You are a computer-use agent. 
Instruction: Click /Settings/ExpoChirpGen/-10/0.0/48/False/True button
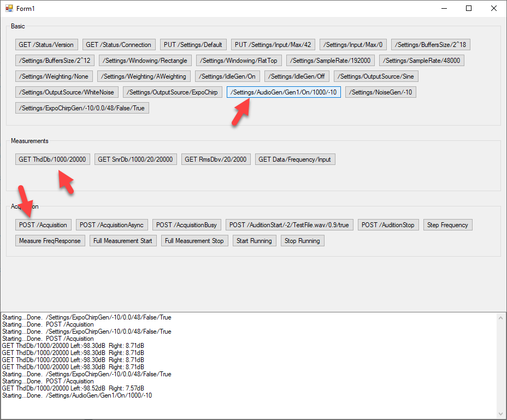click(82, 108)
